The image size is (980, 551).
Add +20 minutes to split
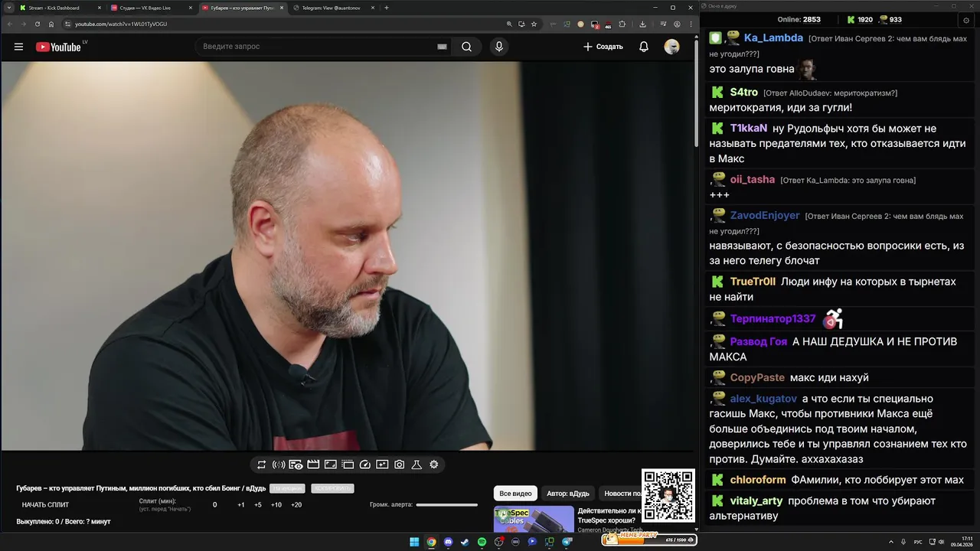(x=296, y=505)
